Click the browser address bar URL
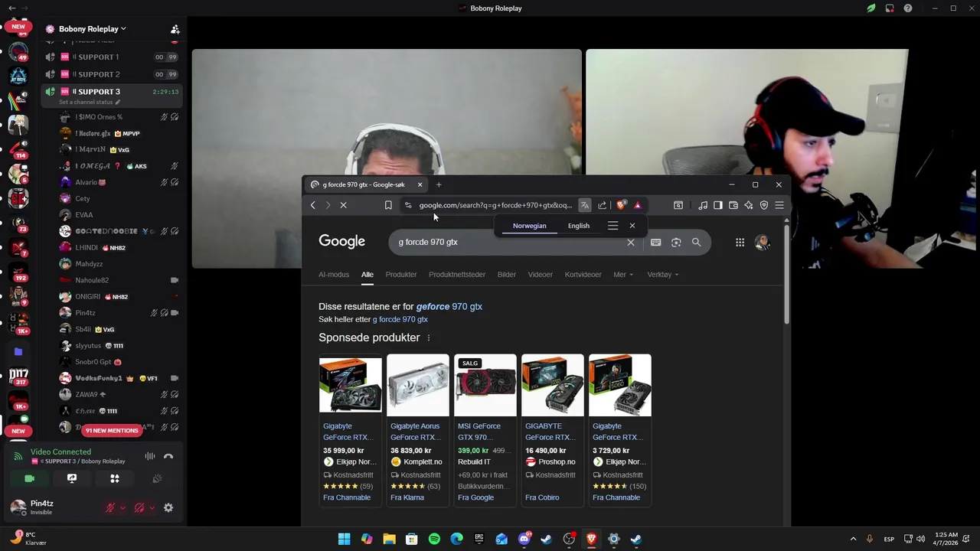 495,205
